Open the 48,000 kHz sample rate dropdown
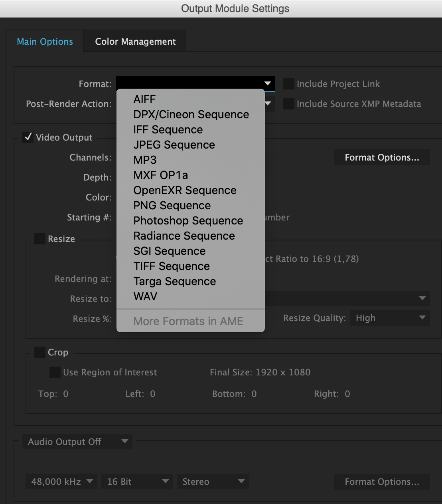The image size is (442, 504). coord(61,481)
